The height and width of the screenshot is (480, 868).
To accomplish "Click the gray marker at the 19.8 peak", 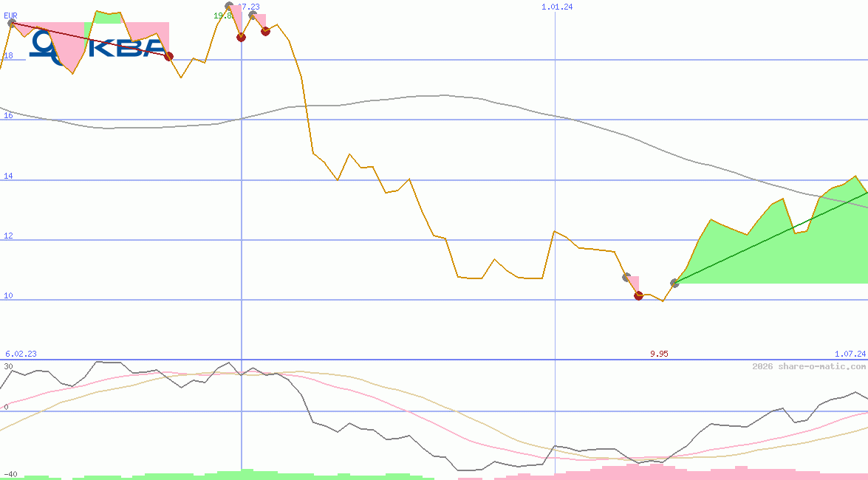I will [229, 7].
